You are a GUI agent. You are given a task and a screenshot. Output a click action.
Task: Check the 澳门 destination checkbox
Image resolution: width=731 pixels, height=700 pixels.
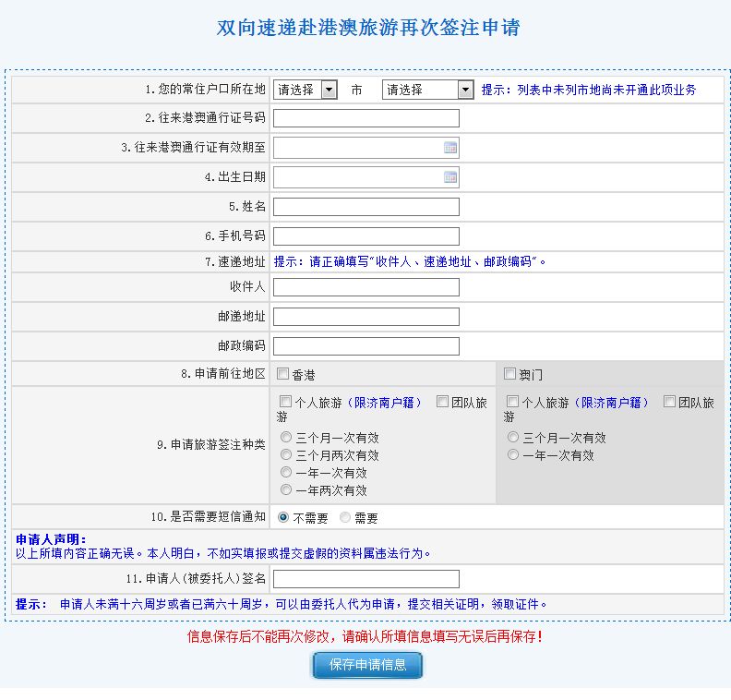[x=510, y=374]
